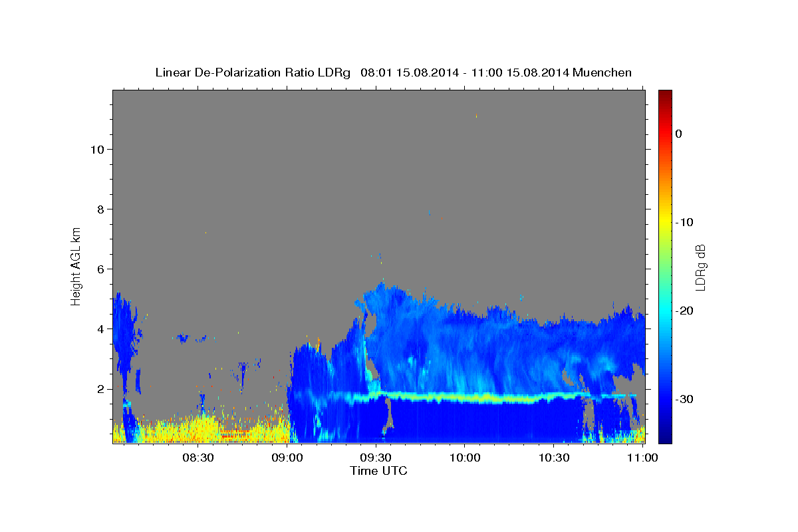
Task: Pick the dark blue bottom of the colorbar
Action: tap(665, 438)
